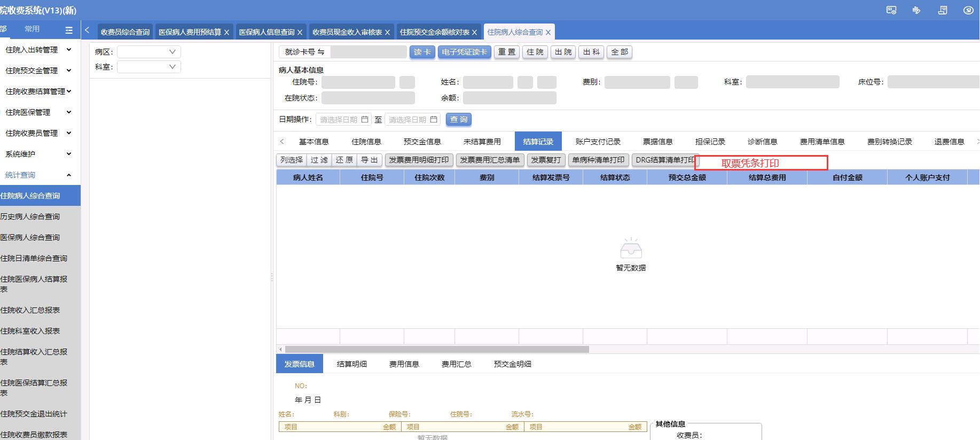The width and height of the screenshot is (980, 440).
Task: Click the 全部 filter button
Action: (x=620, y=52)
